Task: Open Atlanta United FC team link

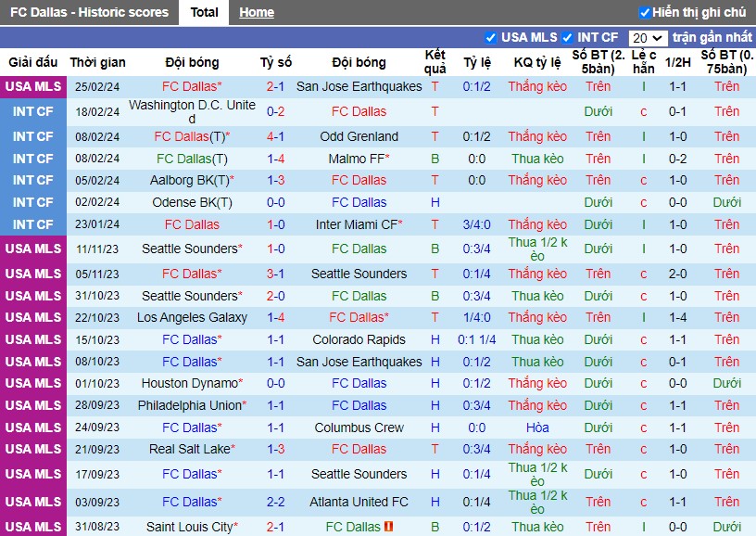Action: click(359, 503)
